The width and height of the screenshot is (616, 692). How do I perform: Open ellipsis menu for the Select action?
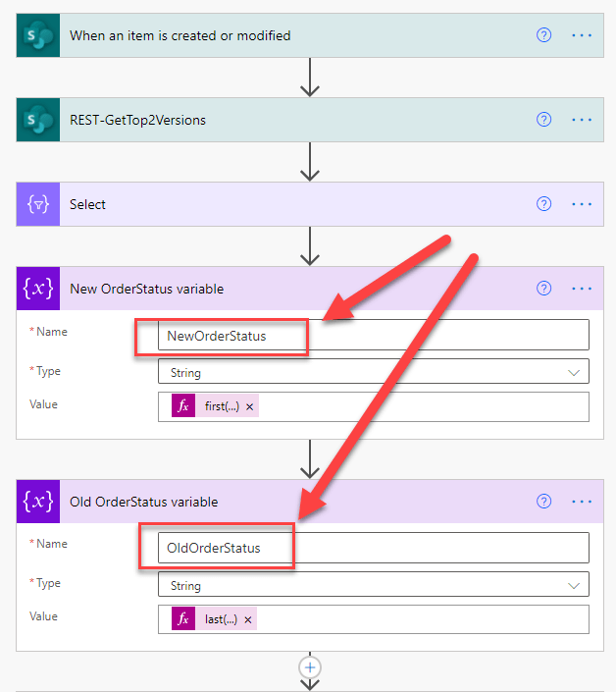click(x=582, y=204)
